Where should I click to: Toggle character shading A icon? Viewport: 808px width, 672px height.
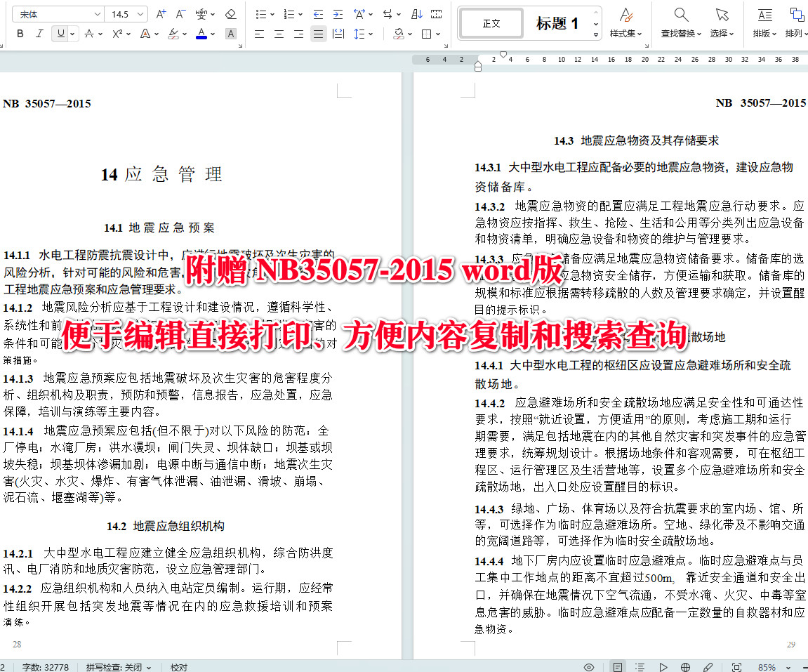[x=231, y=34]
